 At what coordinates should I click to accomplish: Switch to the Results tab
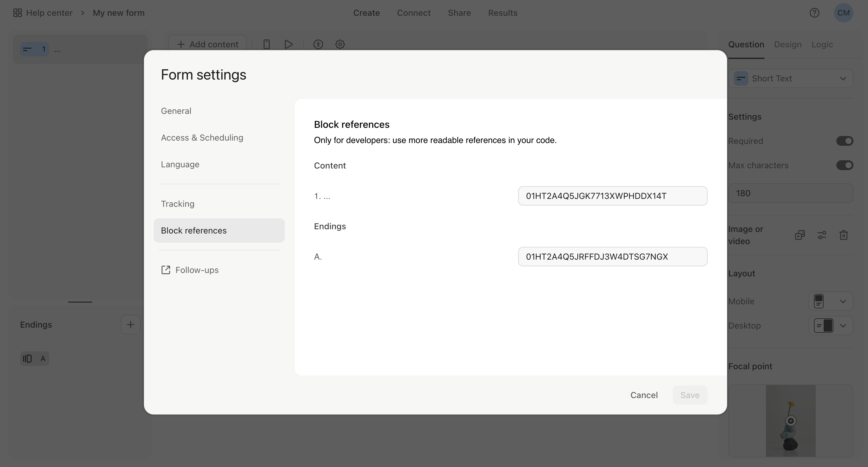pos(502,13)
